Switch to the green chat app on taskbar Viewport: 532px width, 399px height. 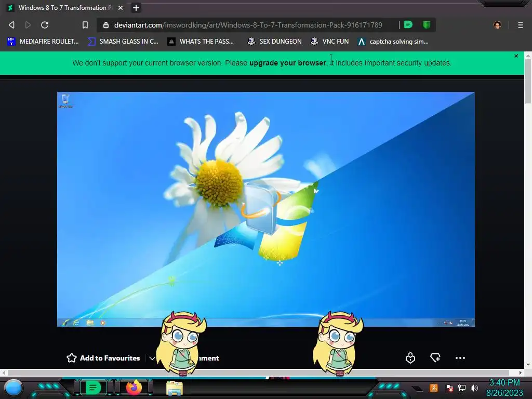click(93, 388)
